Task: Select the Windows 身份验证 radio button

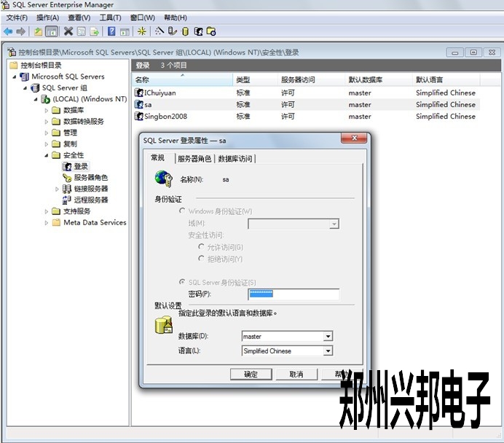Action: coord(182,211)
